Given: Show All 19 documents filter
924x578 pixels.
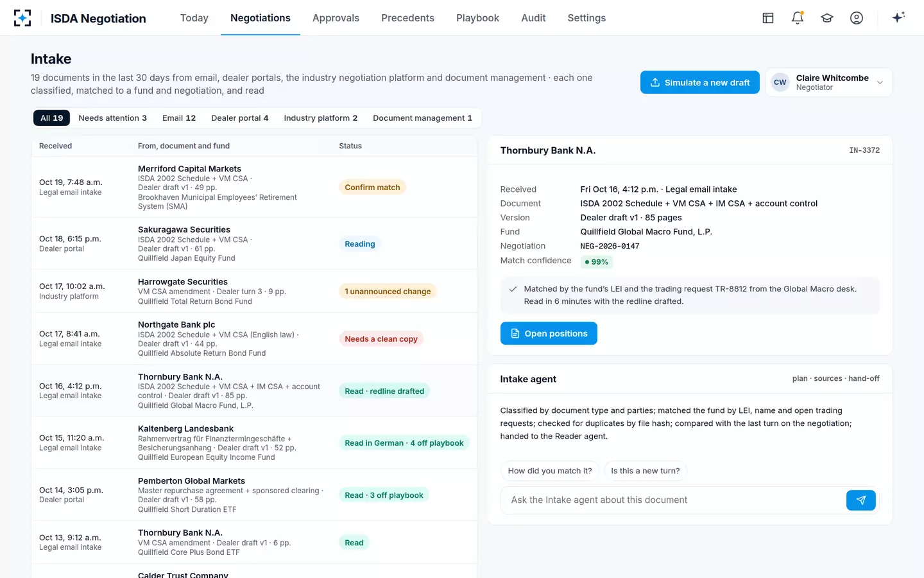Looking at the screenshot, I should click(52, 118).
